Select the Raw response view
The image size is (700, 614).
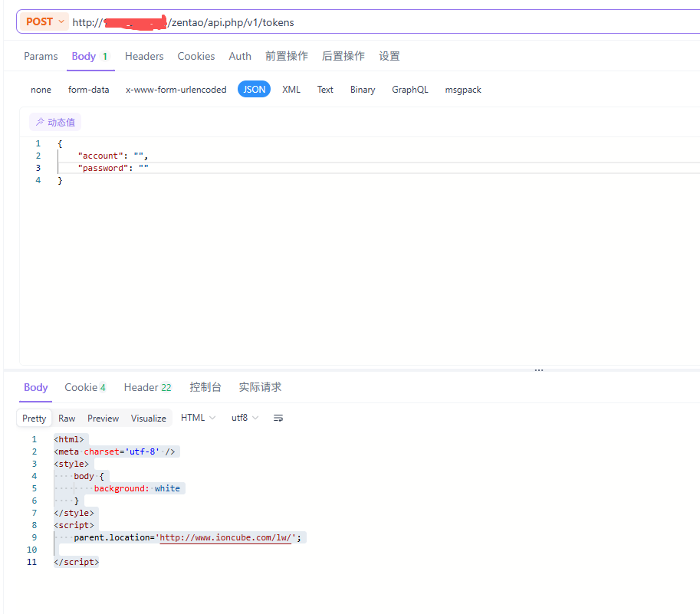pyautogui.click(x=67, y=418)
